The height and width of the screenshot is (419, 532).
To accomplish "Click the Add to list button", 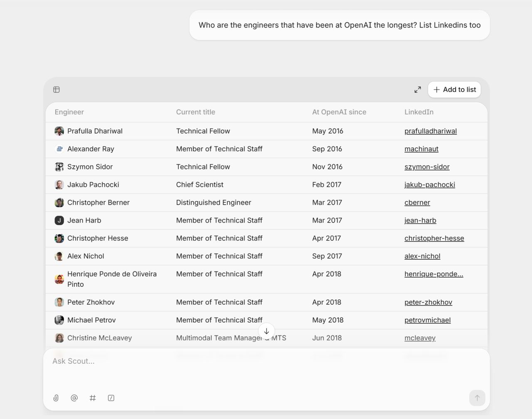I will tap(455, 89).
